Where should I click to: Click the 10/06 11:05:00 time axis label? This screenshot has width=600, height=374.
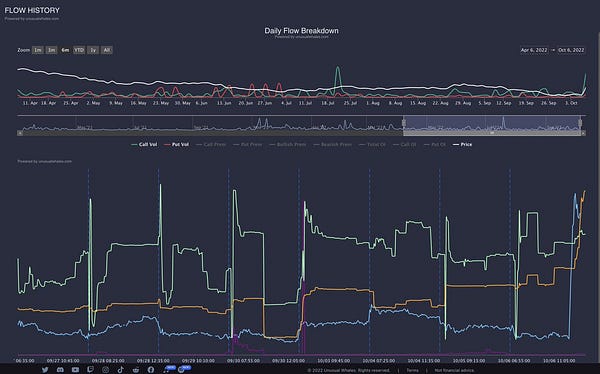click(559, 361)
